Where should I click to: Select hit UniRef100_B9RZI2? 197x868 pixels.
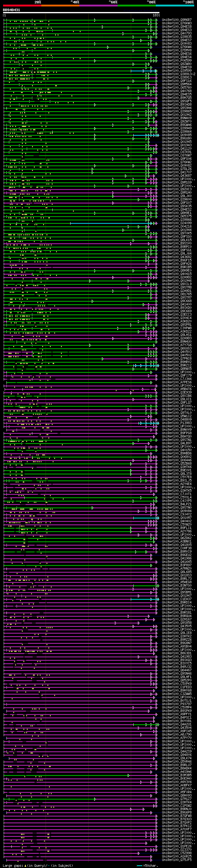[x=177, y=365]
